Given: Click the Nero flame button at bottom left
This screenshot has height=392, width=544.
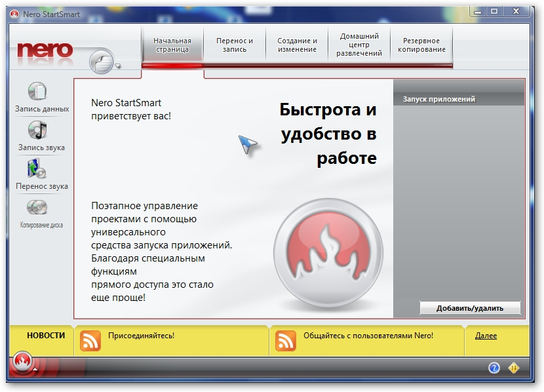Looking at the screenshot, I should coord(22,361).
